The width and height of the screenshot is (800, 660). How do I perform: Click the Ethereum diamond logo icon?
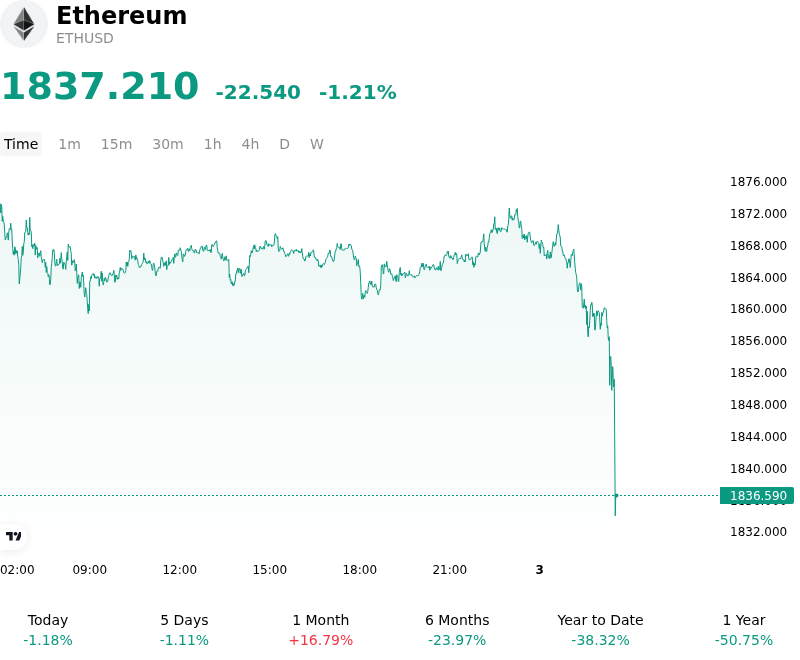[x=23, y=24]
